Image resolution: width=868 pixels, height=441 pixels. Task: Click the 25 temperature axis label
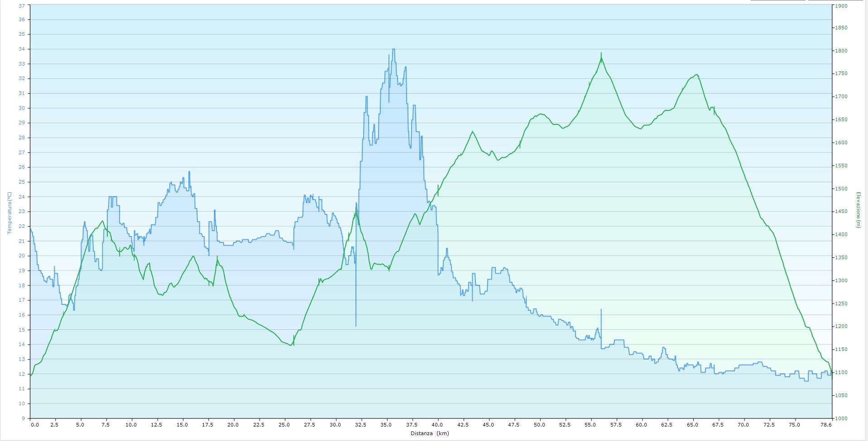22,182
